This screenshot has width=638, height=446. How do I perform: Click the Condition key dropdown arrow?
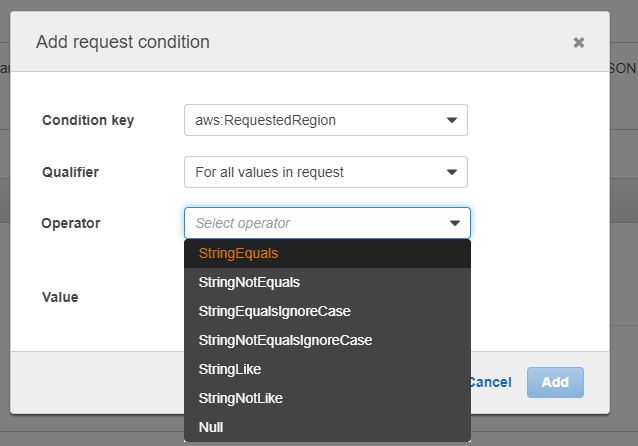tap(452, 120)
